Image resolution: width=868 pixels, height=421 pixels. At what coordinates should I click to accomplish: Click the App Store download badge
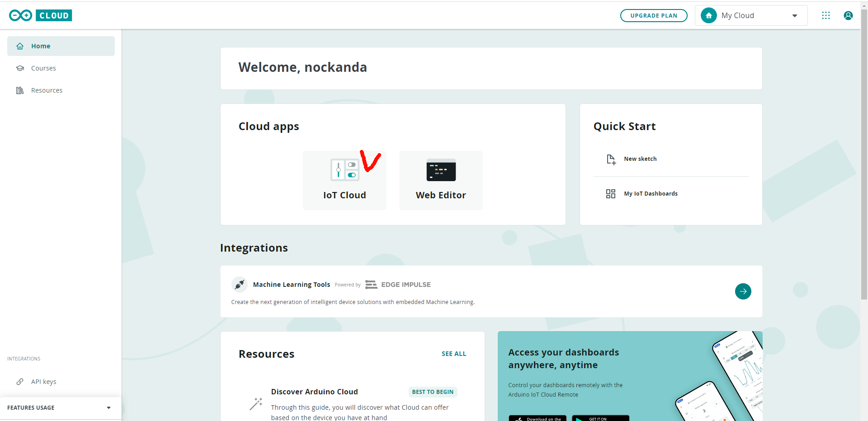tap(538, 418)
